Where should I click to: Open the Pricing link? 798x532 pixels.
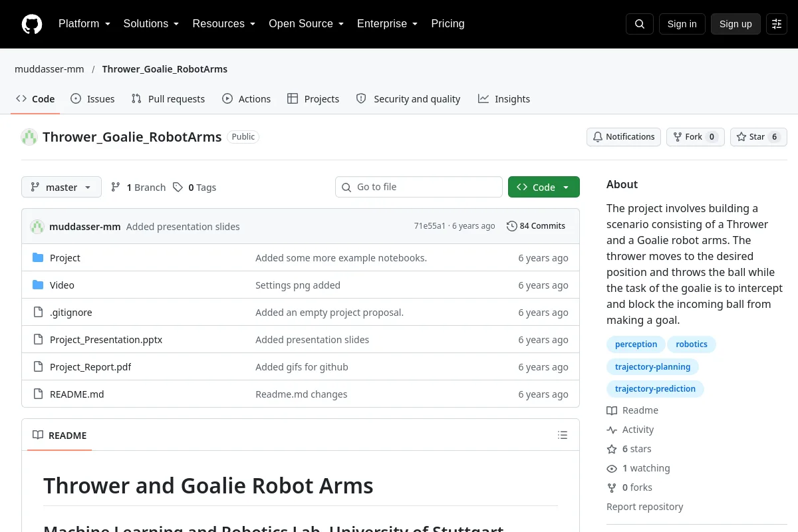coord(448,24)
